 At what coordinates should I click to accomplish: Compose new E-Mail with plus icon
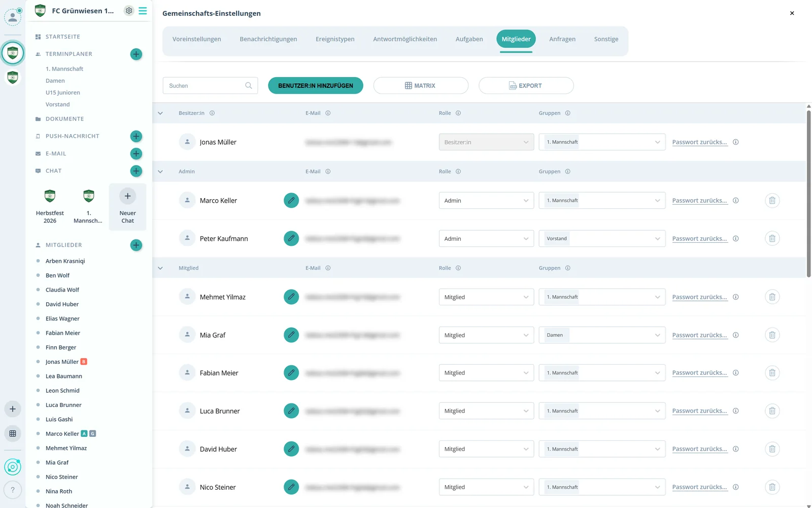click(136, 153)
